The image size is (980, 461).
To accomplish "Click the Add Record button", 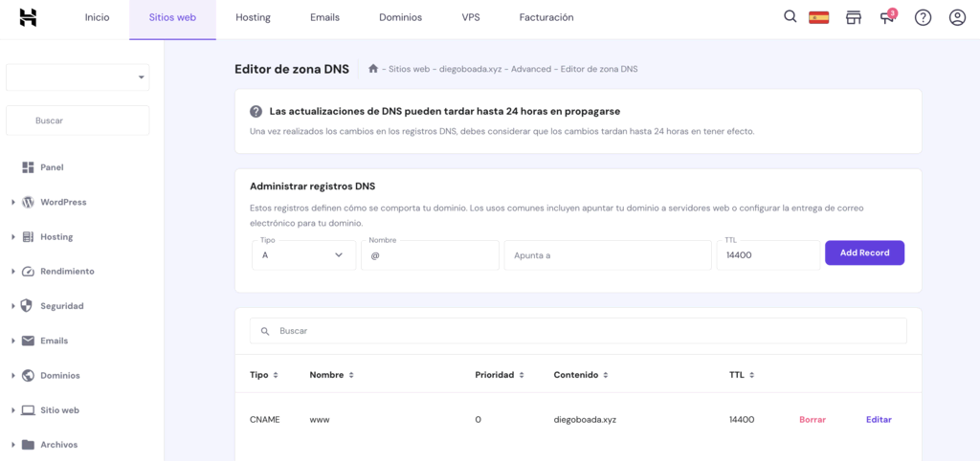I will click(x=864, y=252).
